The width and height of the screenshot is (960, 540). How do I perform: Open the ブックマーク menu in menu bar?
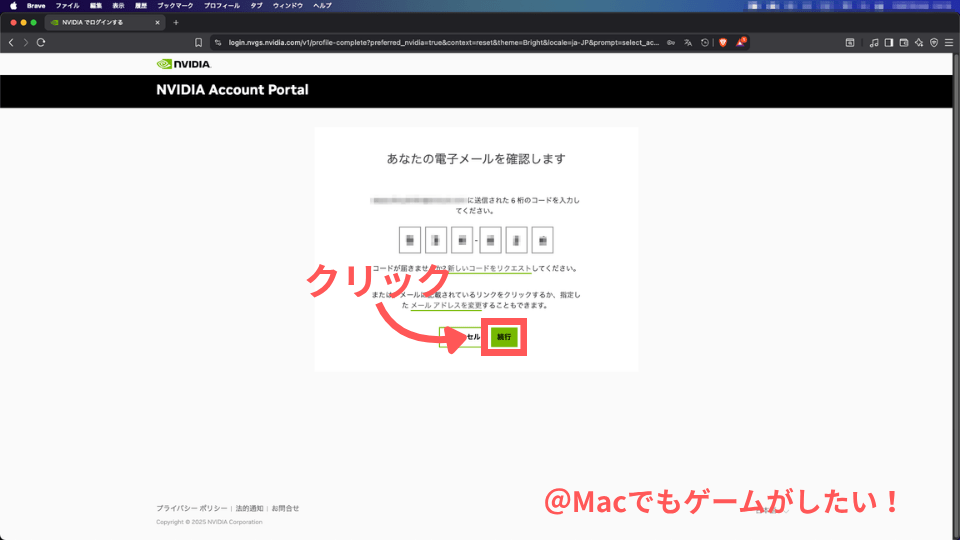(173, 6)
